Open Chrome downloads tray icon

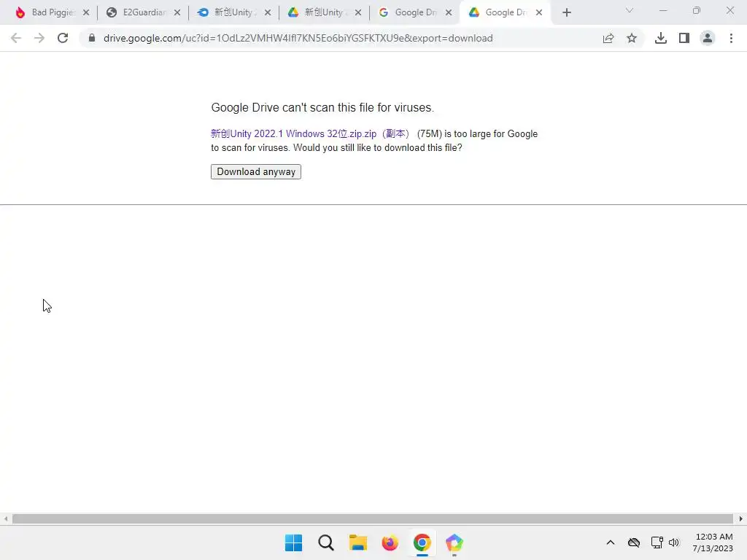[x=661, y=38]
